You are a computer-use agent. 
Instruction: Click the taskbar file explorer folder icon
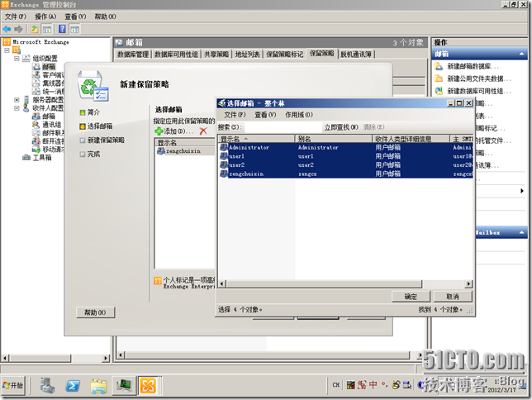(98, 385)
